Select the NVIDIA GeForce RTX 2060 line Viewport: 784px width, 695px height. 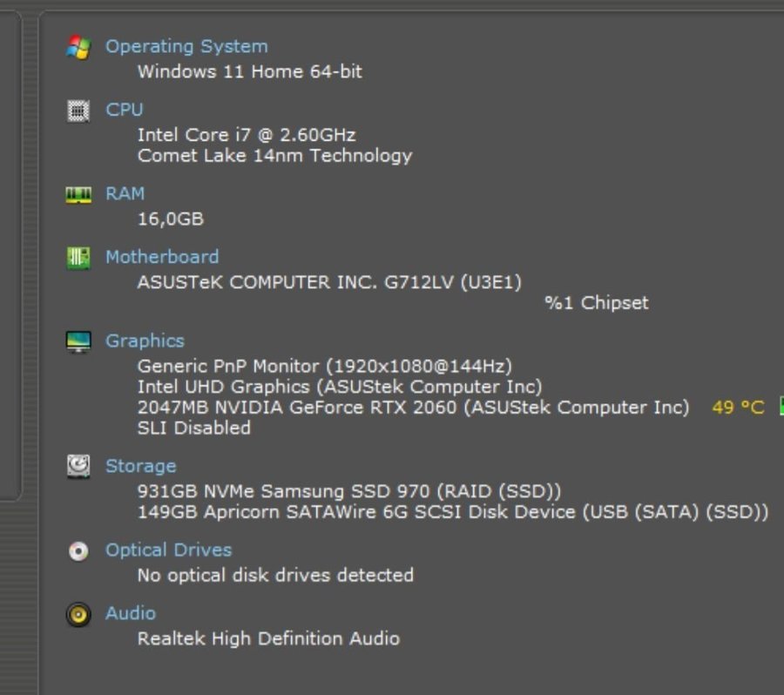coord(413,408)
